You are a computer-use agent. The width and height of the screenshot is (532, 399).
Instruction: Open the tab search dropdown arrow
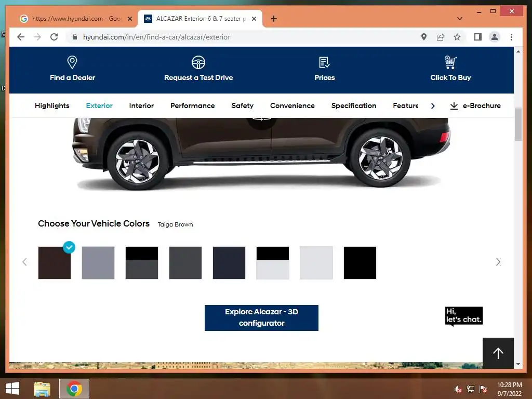coord(460,19)
